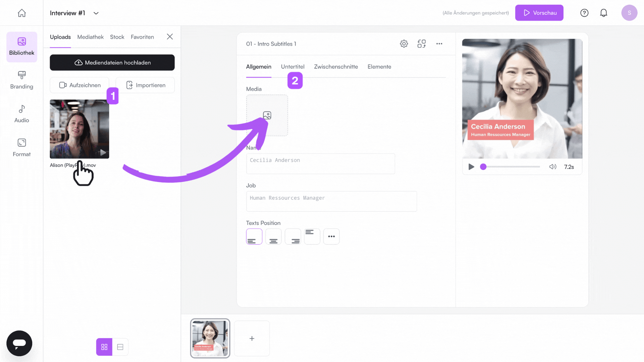Click the empty Media placeholder slot

pos(267,115)
